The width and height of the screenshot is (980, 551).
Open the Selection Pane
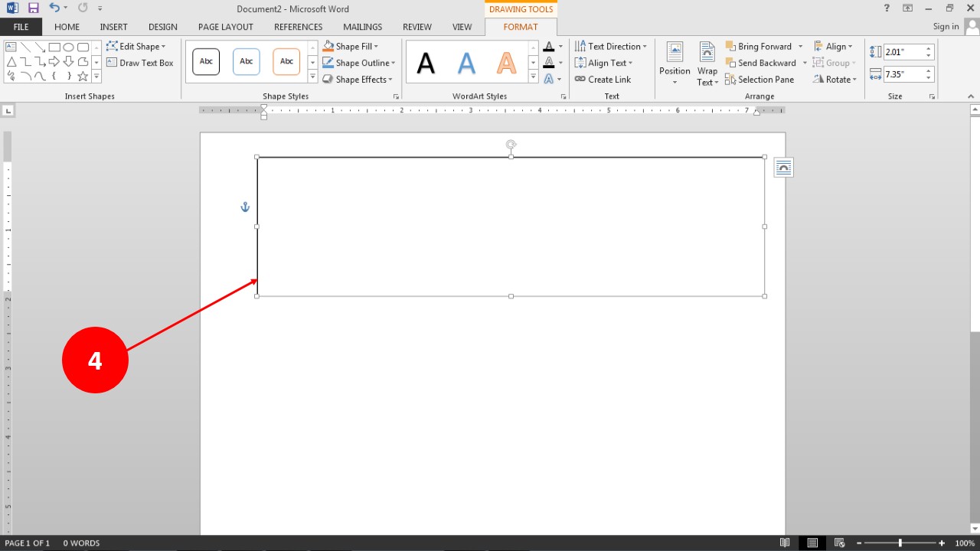(x=759, y=80)
